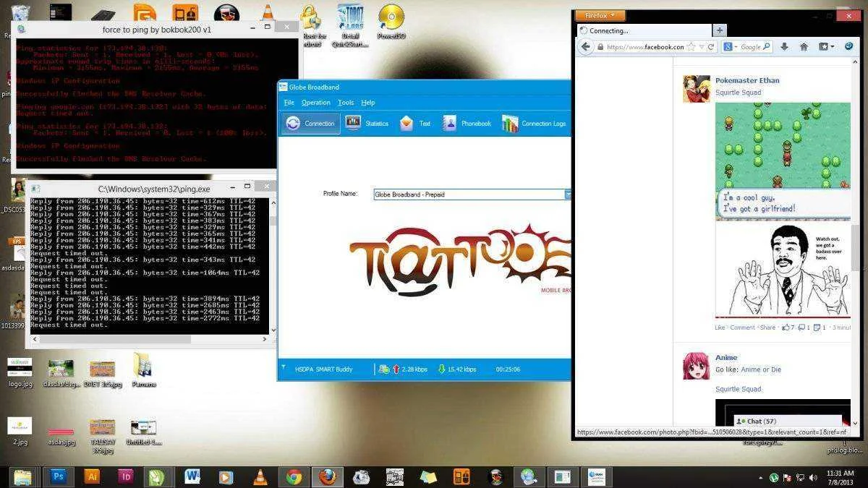The height and width of the screenshot is (488, 868).
Task: Expand the Profile Name dropdown
Action: [568, 194]
